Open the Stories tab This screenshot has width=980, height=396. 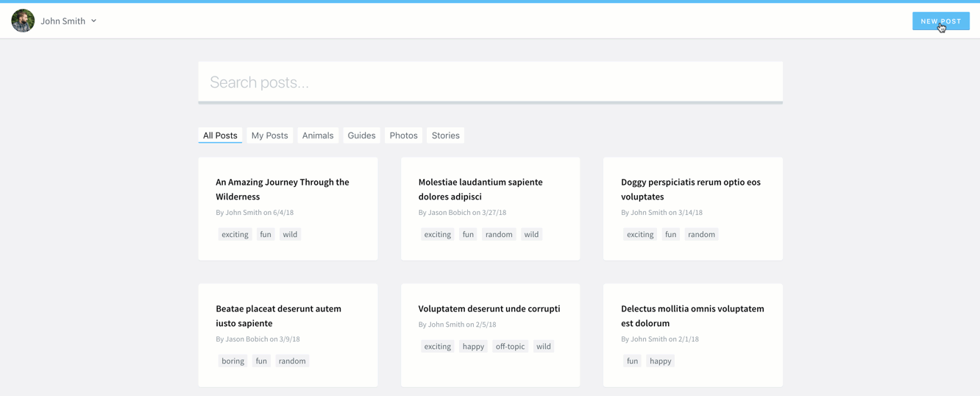[x=445, y=135]
